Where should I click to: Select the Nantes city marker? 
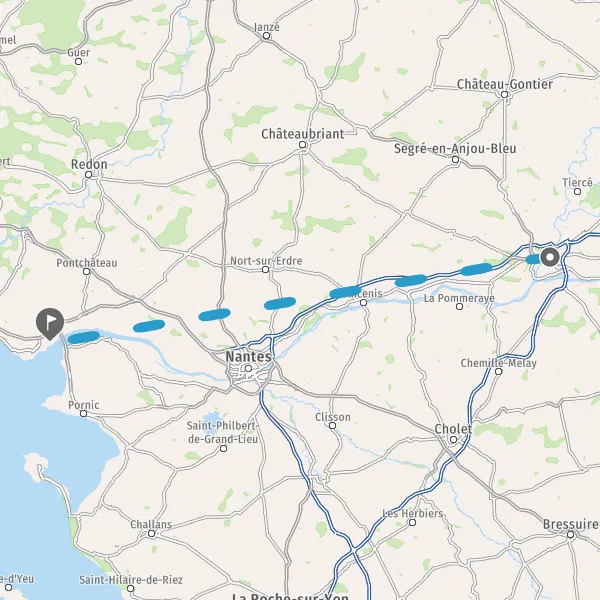[248, 368]
